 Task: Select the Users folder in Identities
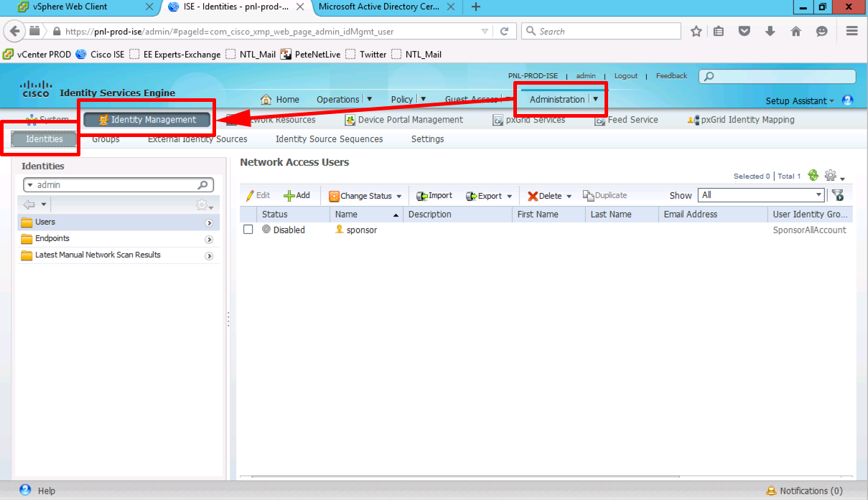[x=118, y=222]
